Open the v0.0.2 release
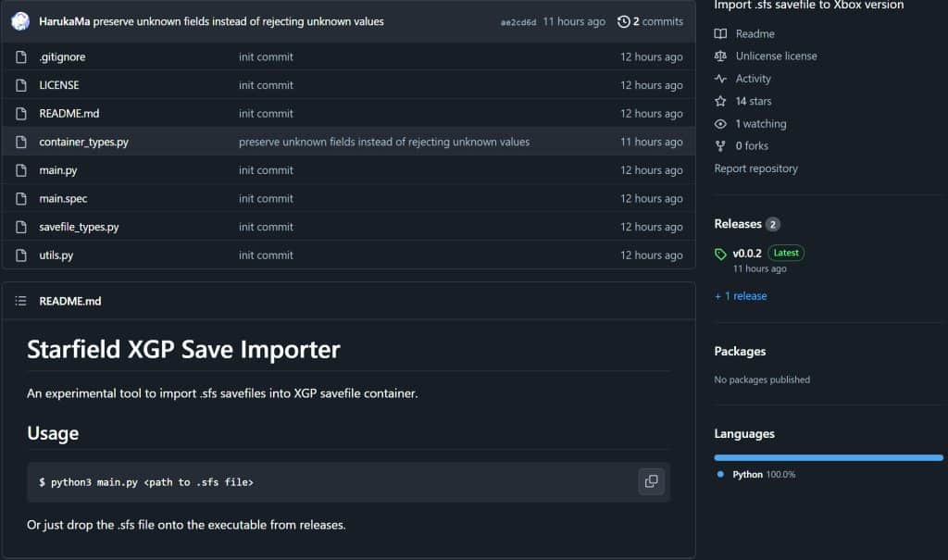 (x=747, y=254)
